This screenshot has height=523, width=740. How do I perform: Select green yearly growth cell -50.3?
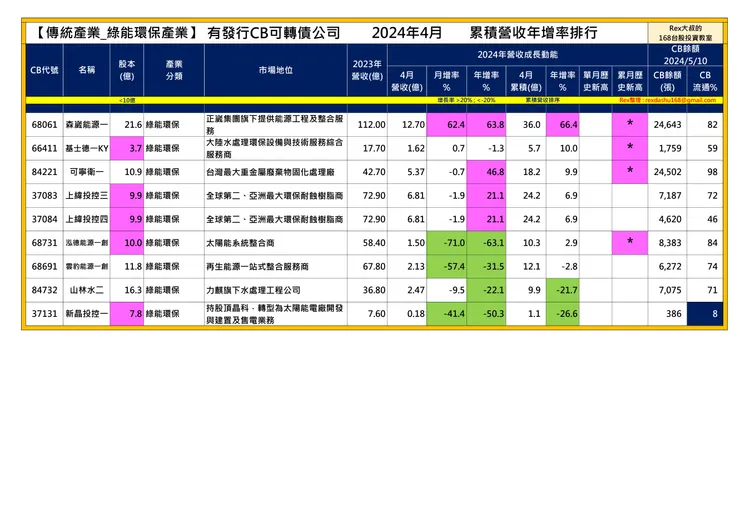pyautogui.click(x=486, y=313)
